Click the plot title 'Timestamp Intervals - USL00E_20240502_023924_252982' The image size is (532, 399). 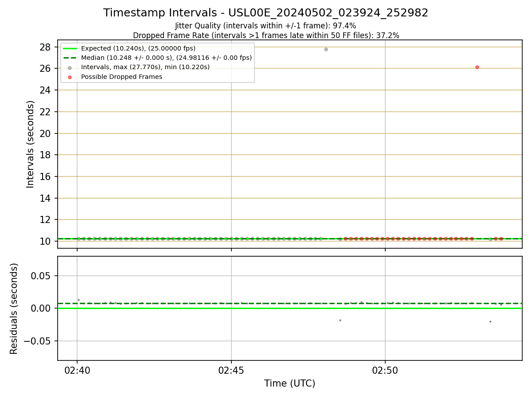click(266, 13)
